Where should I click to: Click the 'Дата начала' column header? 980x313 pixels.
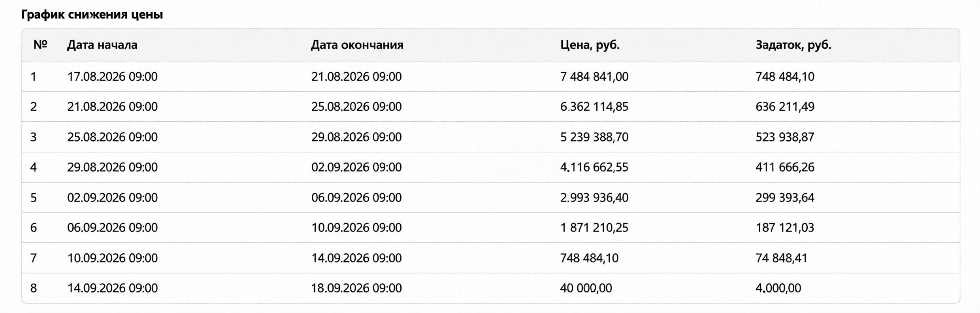102,45
